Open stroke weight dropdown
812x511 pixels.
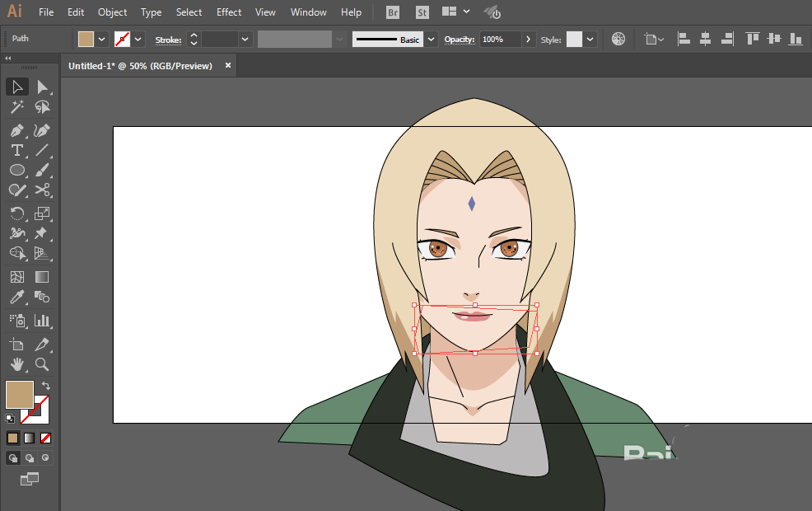pos(245,40)
